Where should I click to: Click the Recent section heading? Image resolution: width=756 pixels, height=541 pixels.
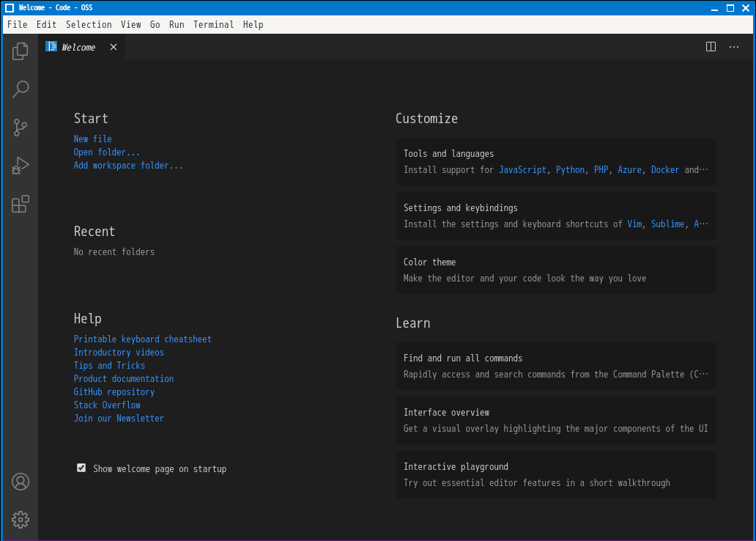94,232
